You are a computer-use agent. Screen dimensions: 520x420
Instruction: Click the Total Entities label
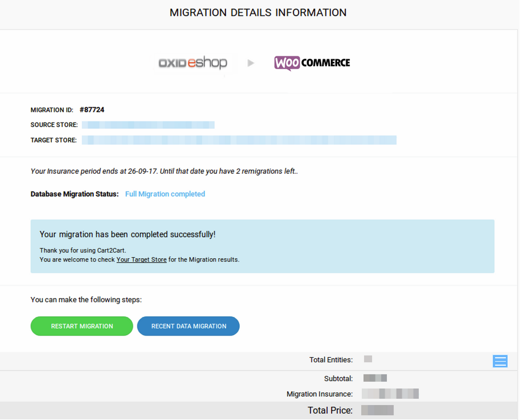(x=331, y=360)
